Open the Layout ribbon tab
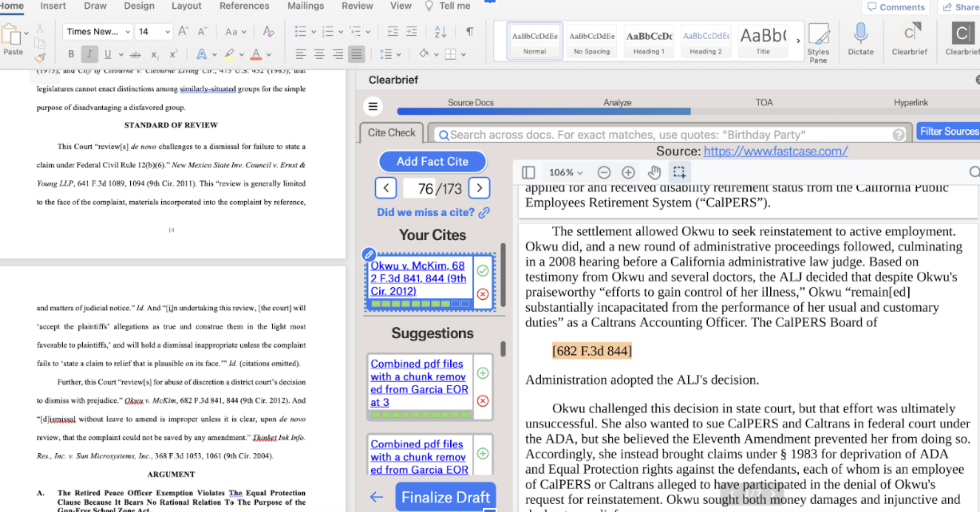This screenshot has height=512, width=980. [187, 6]
